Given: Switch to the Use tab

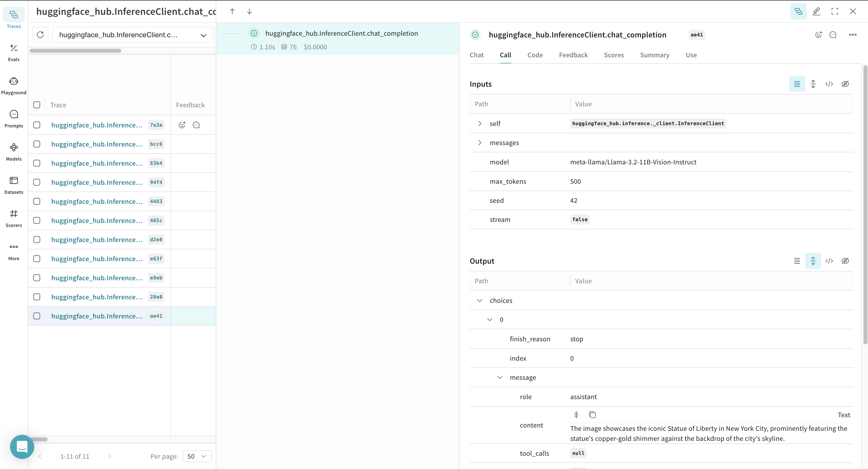Looking at the screenshot, I should click(x=691, y=55).
